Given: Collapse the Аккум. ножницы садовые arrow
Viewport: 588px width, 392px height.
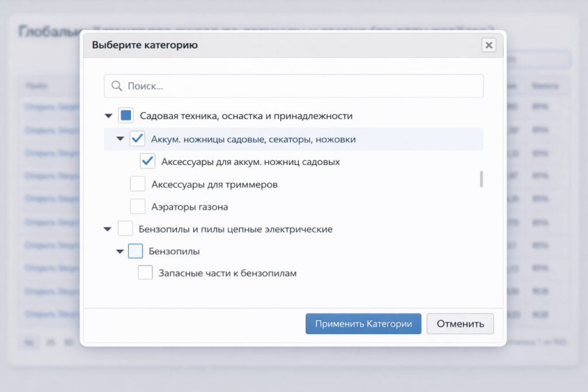Looking at the screenshot, I should click(120, 139).
